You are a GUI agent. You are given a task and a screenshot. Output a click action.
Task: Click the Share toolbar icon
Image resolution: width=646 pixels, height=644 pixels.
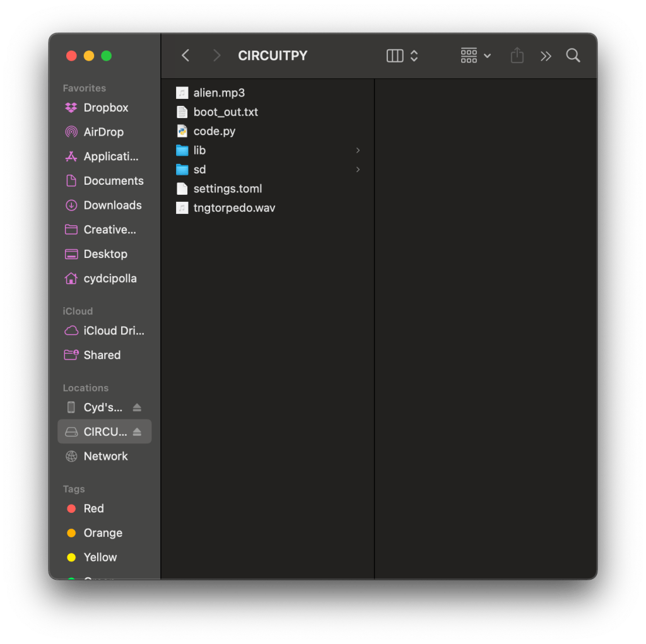[517, 56]
